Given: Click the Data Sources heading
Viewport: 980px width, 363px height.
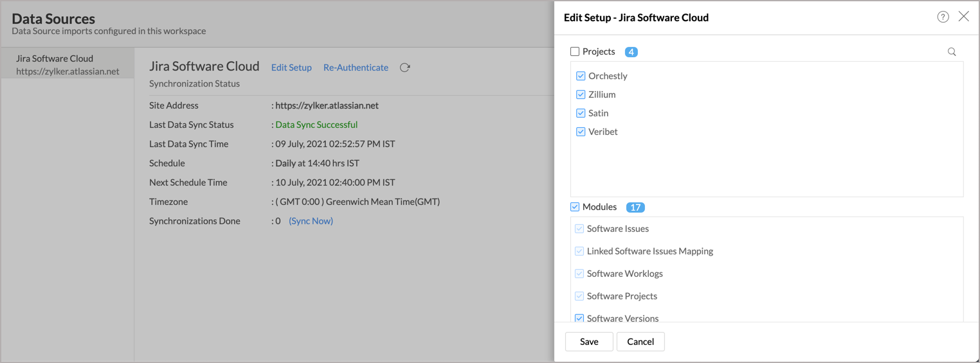Looking at the screenshot, I should click(53, 19).
